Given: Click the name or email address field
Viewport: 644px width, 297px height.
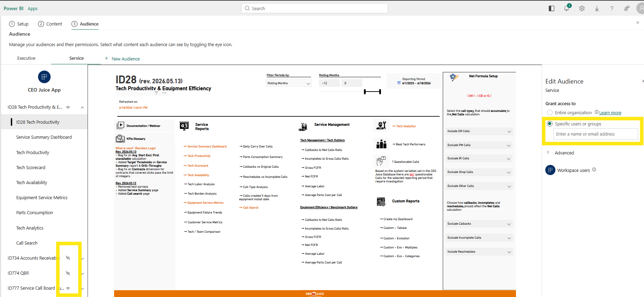Looking at the screenshot, I should (x=596, y=134).
